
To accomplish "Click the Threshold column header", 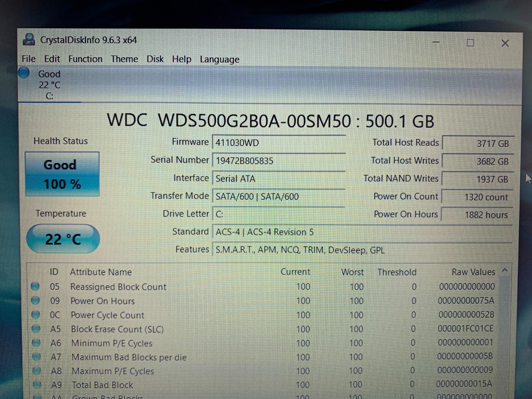I will (397, 272).
